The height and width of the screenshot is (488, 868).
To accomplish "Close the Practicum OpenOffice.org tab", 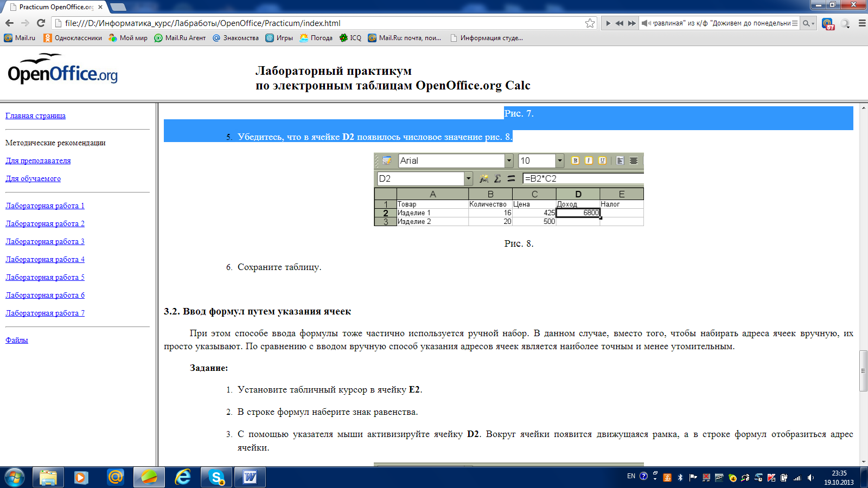I will tap(100, 7).
